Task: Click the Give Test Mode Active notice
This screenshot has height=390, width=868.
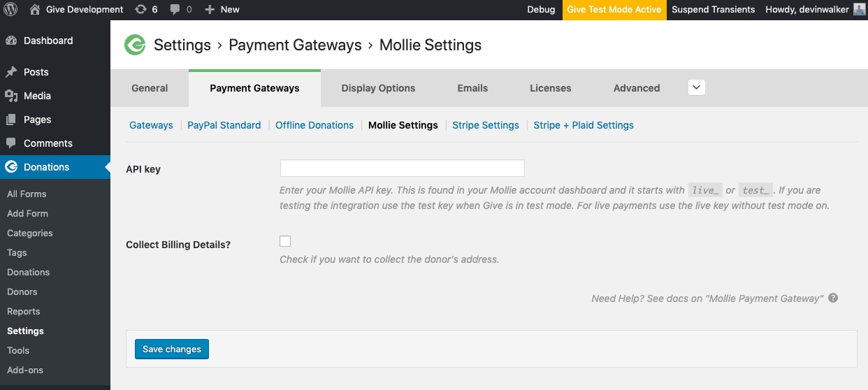Action: pos(614,10)
